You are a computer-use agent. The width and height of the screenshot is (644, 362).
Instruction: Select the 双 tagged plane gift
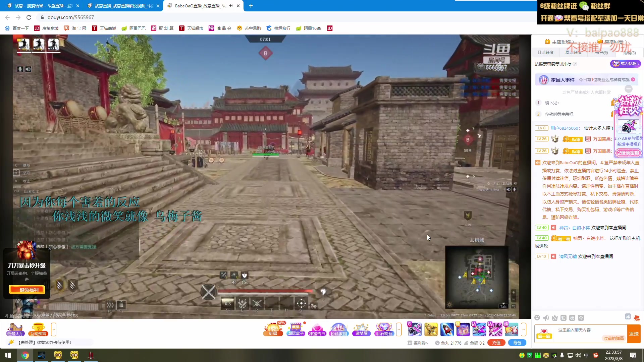[x=415, y=329]
